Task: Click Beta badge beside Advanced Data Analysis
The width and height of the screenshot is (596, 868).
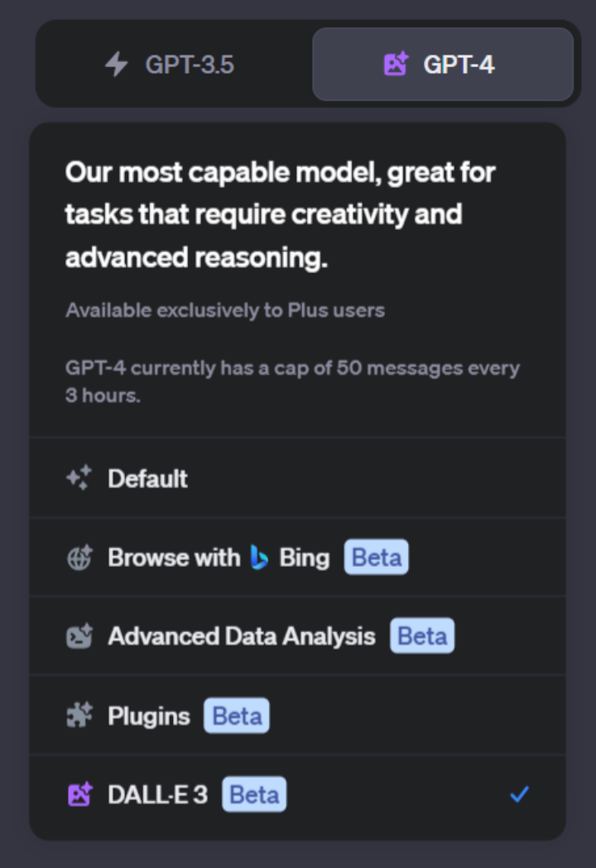Action: tap(422, 636)
